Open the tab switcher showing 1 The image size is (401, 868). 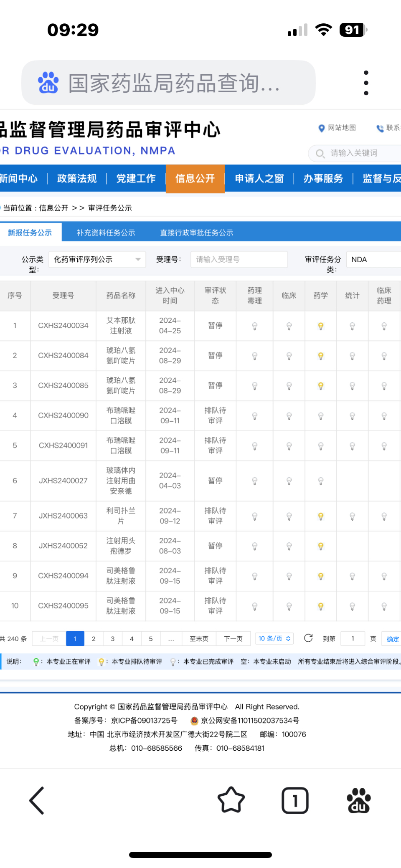pyautogui.click(x=295, y=800)
